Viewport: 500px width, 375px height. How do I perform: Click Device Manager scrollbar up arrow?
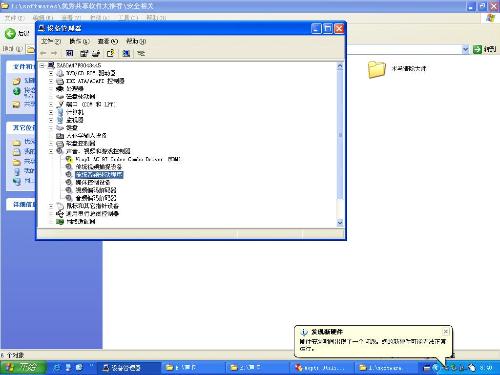click(340, 66)
